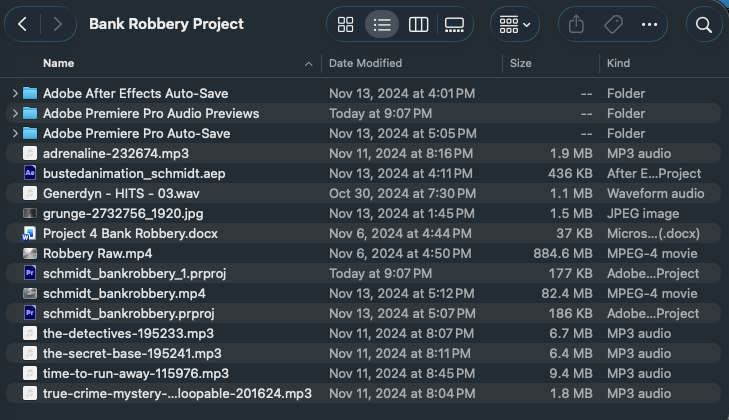Screen dimensions: 729x420
Task: Sort by the Kind column header
Action: pos(618,63)
